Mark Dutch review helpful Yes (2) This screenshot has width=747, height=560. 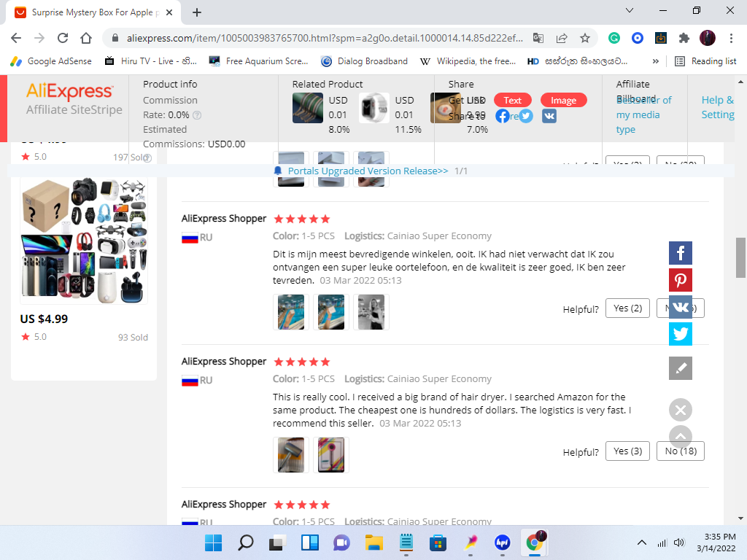coord(627,308)
